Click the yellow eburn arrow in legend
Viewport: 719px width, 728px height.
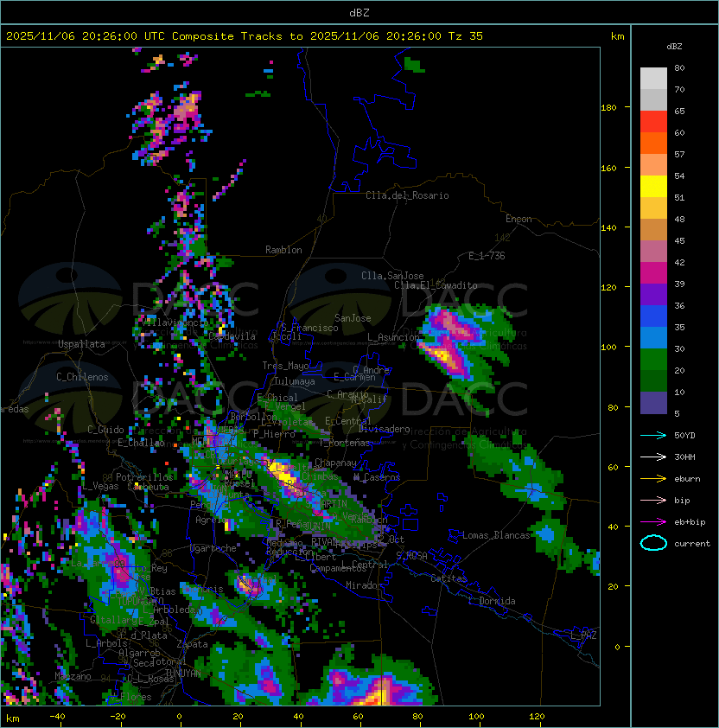653,479
